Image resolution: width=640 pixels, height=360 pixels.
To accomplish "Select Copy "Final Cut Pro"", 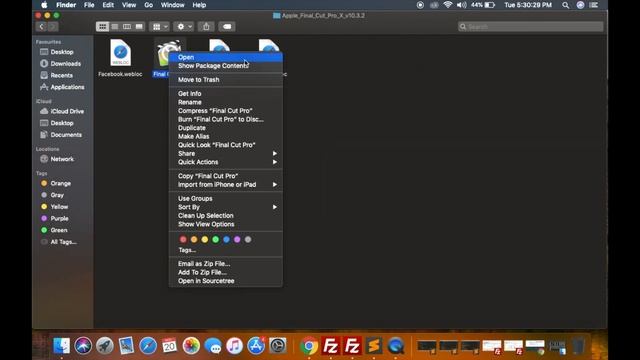I will point(226,176).
